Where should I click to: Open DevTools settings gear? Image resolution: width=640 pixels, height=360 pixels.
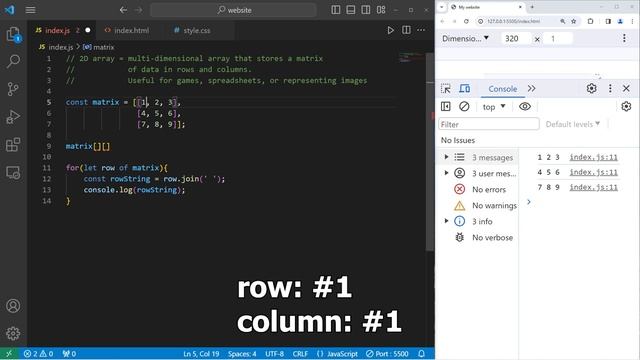coord(591,89)
